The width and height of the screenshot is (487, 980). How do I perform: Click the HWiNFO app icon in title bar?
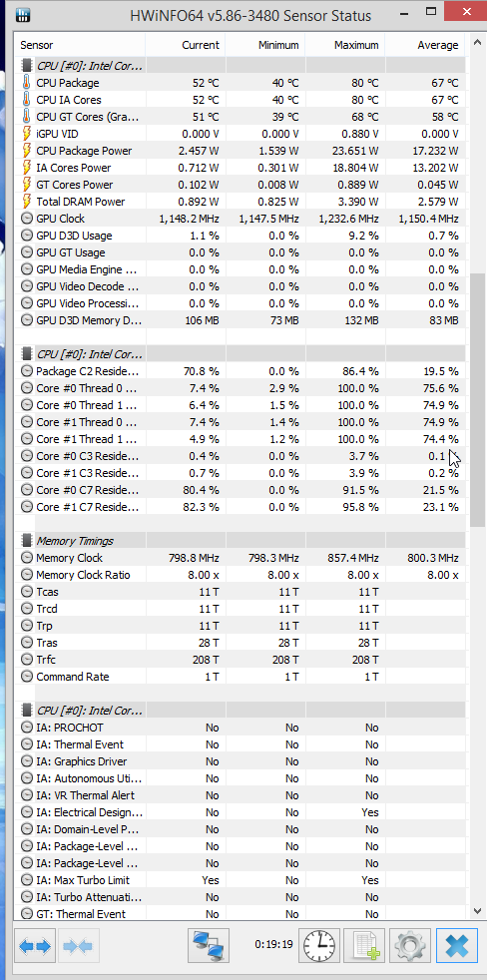pyautogui.click(x=21, y=15)
